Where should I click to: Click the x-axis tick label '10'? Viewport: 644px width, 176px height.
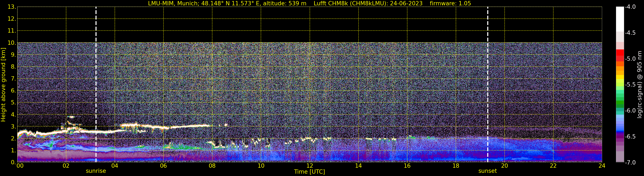pos(261,166)
